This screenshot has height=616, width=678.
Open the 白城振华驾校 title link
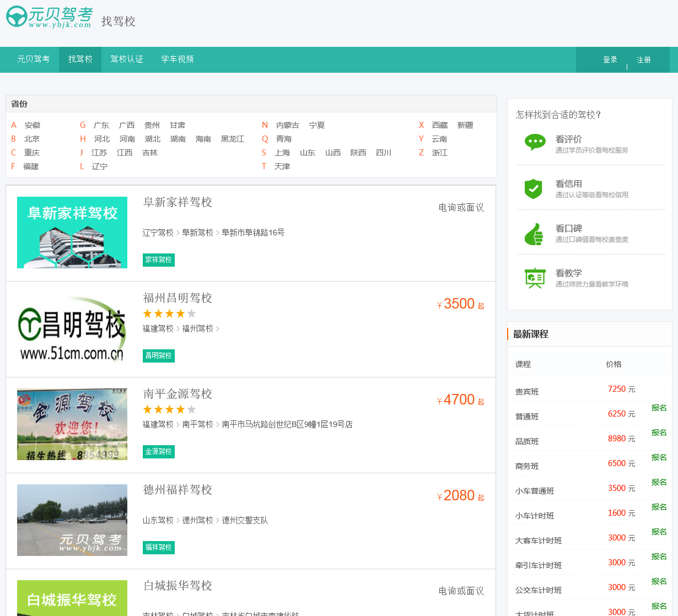click(177, 586)
